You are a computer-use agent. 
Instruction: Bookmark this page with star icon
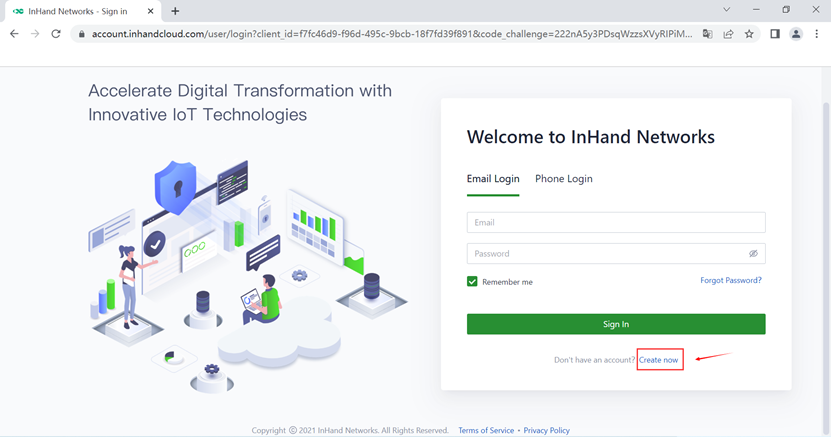click(x=749, y=33)
